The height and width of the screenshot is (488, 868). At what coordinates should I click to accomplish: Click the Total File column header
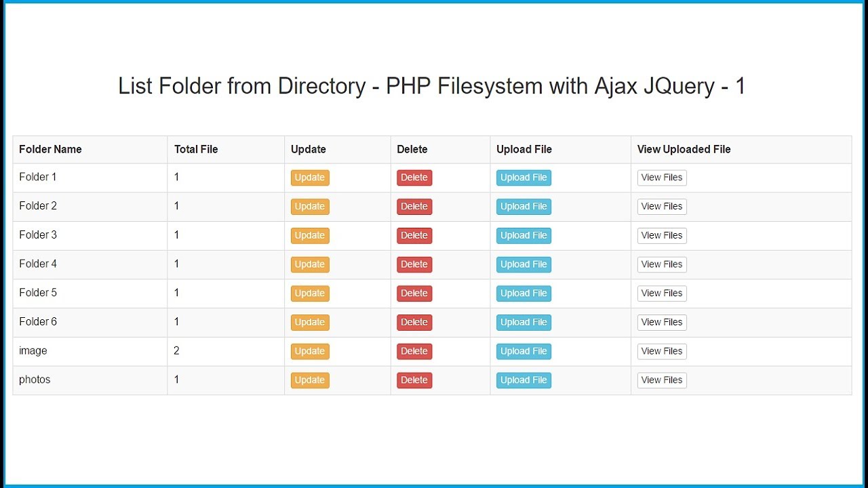click(196, 149)
